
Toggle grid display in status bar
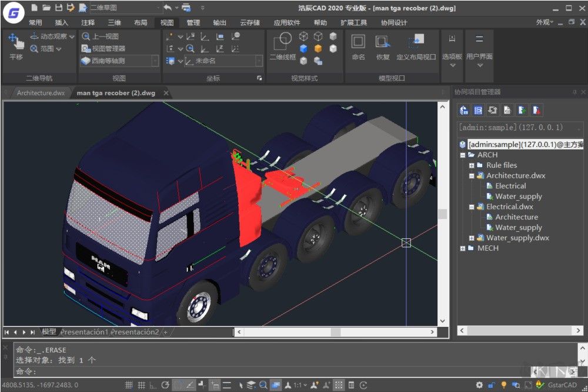tap(141, 386)
